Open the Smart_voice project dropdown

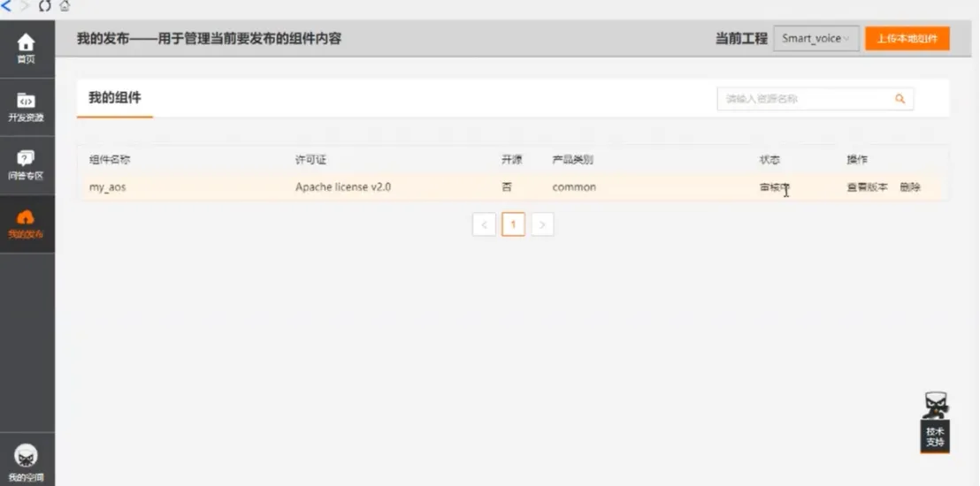(x=816, y=38)
